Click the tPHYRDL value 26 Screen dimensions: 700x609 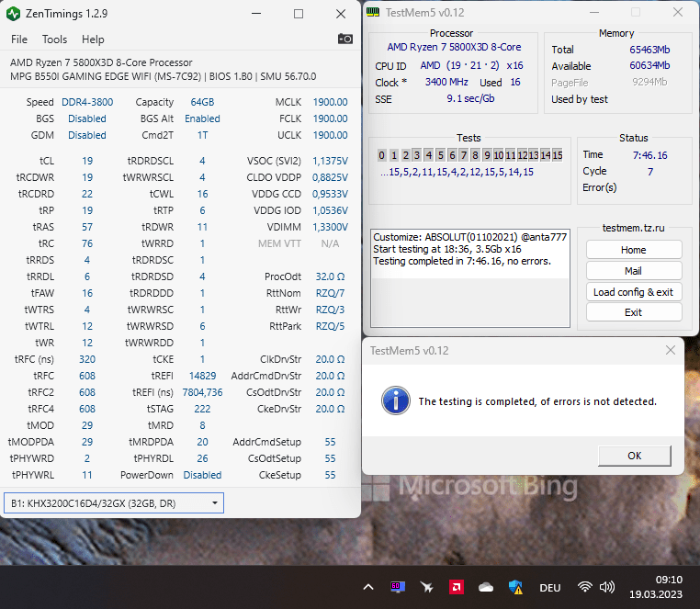click(x=202, y=458)
